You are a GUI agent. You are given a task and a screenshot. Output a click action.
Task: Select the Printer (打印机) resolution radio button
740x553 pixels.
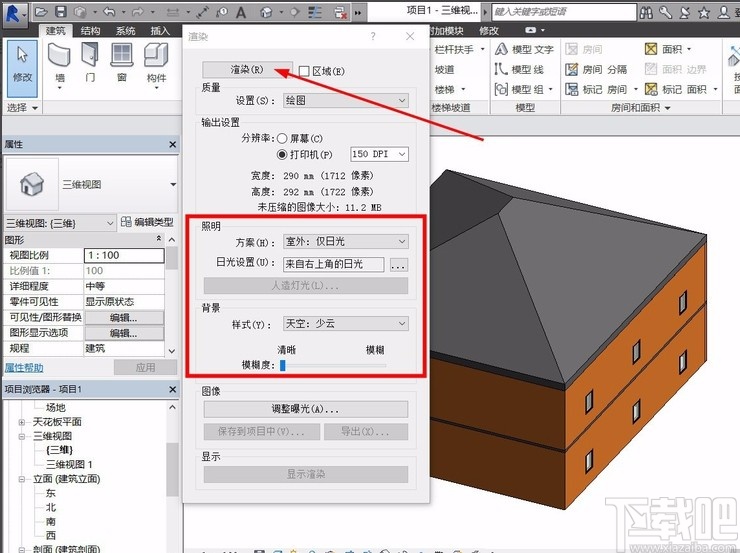pos(282,154)
